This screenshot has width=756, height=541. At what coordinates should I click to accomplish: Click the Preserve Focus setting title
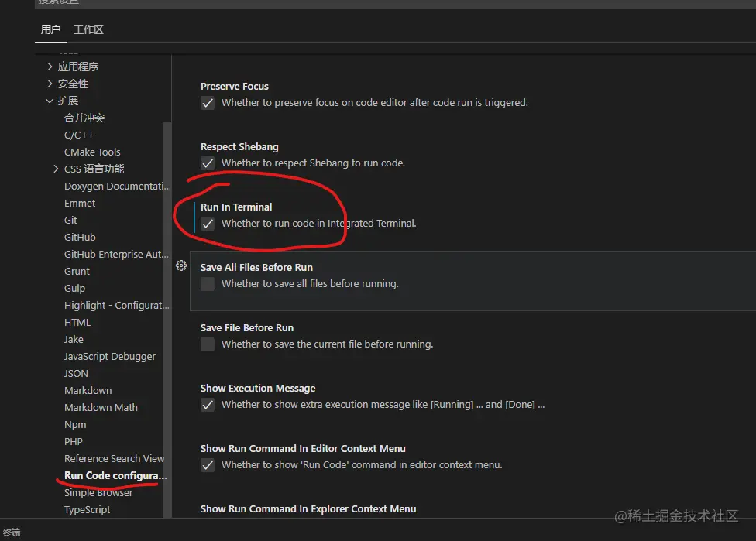pyautogui.click(x=235, y=86)
